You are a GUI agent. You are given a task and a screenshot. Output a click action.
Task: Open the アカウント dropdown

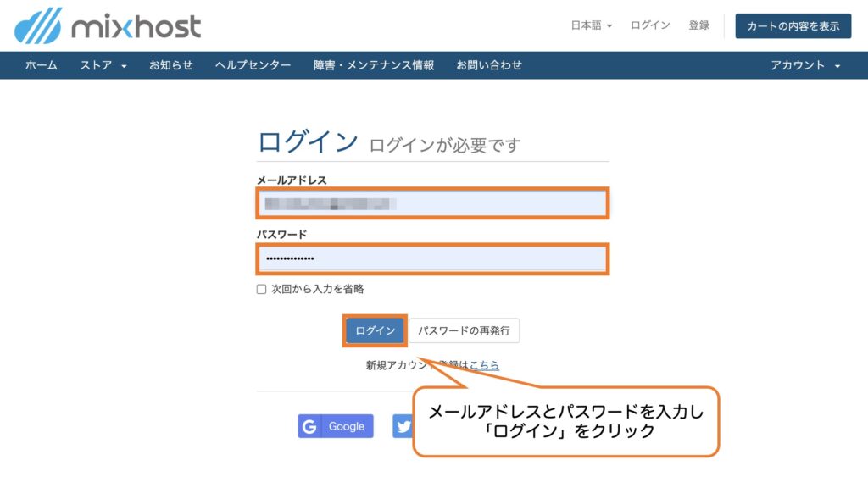800,63
